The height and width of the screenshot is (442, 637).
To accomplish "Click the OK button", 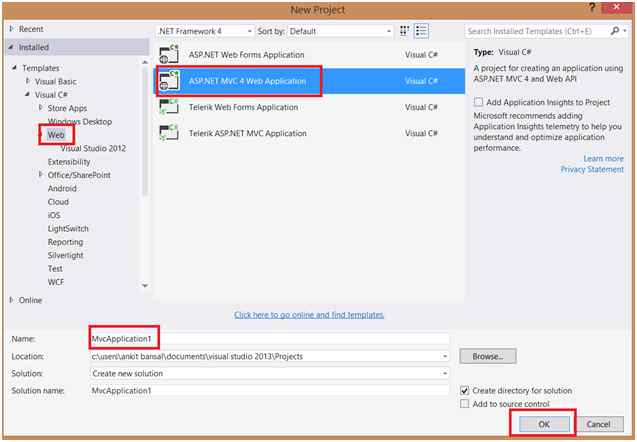I will [x=544, y=424].
